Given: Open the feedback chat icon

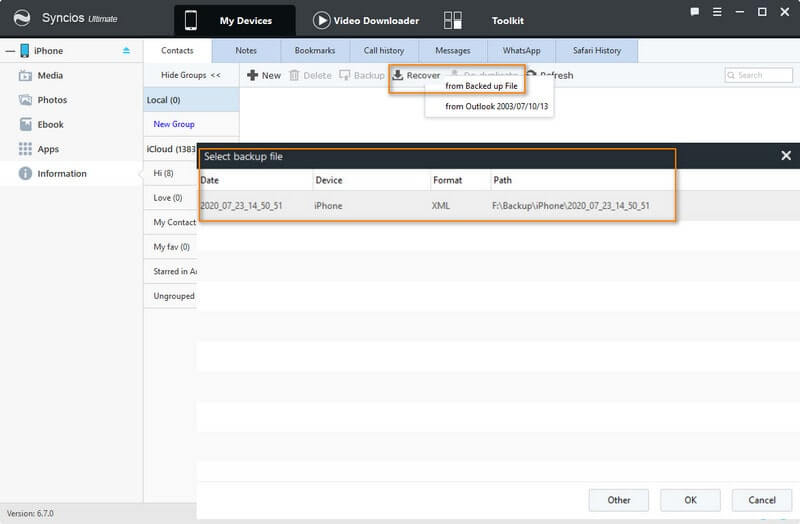Looking at the screenshot, I should coord(694,12).
